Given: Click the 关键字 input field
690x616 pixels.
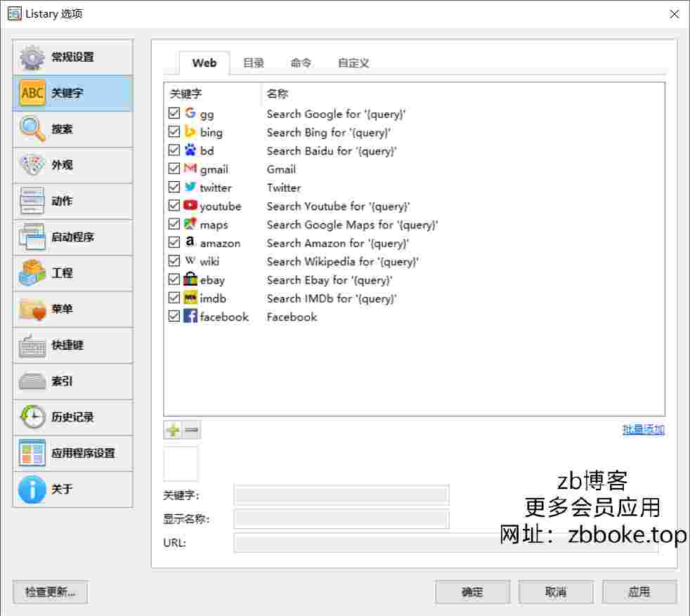Looking at the screenshot, I should (x=341, y=495).
